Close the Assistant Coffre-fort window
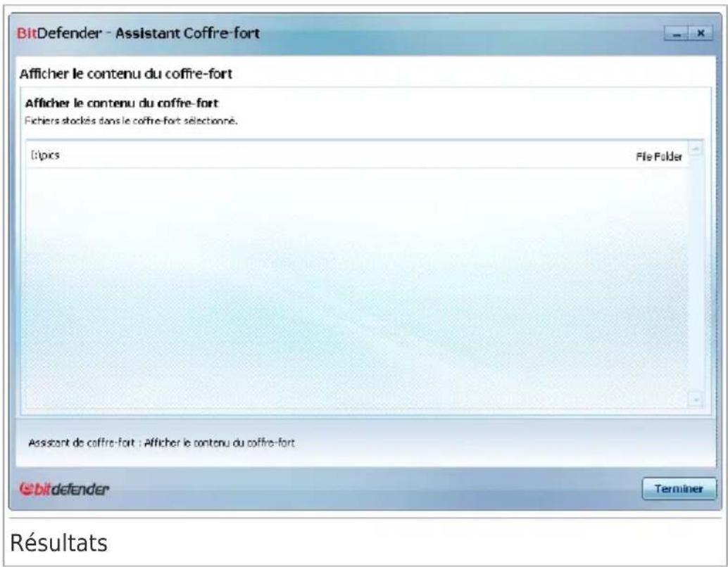The image size is (728, 567). [x=701, y=33]
